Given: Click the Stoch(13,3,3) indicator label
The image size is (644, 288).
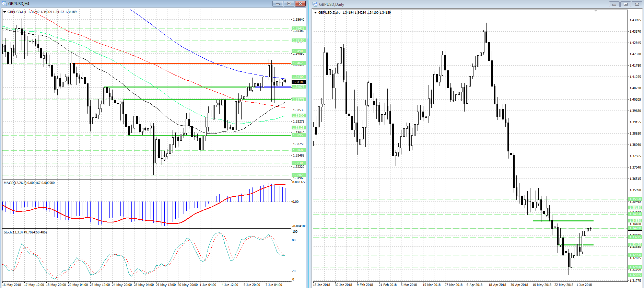Looking at the screenshot, I should (x=25, y=232).
